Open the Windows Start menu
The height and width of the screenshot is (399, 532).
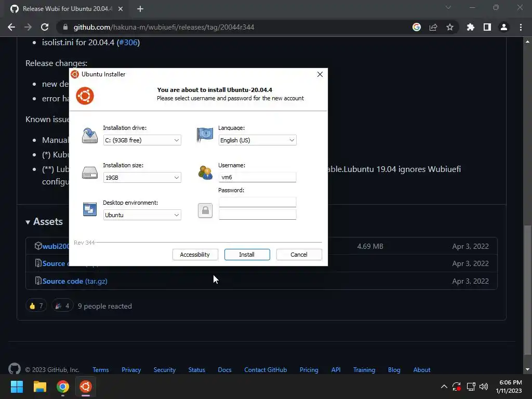tap(17, 387)
